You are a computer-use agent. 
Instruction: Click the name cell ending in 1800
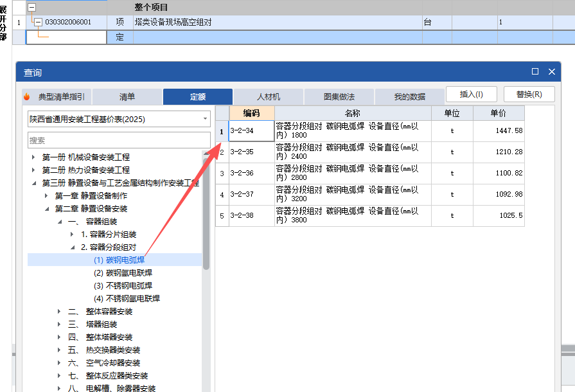tap(353, 131)
